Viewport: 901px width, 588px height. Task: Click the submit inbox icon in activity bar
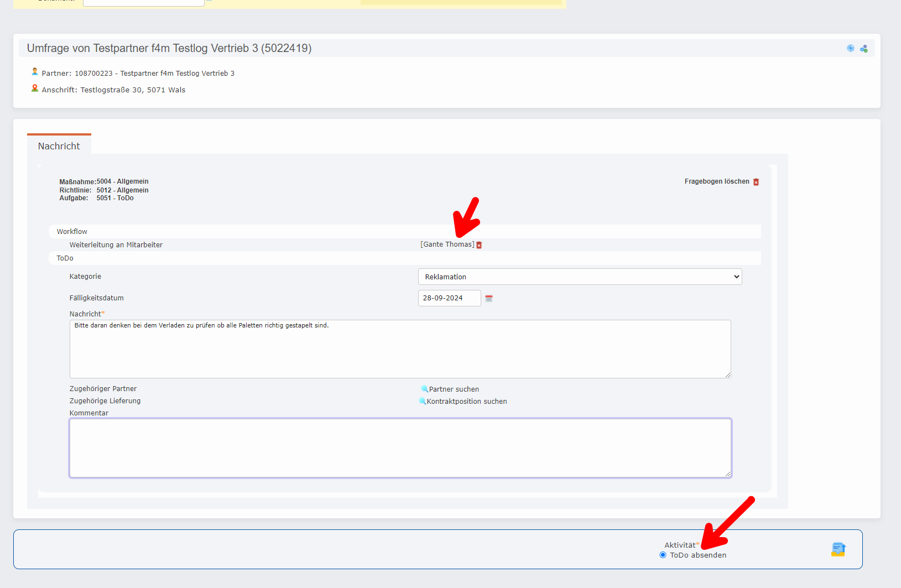pos(838,549)
